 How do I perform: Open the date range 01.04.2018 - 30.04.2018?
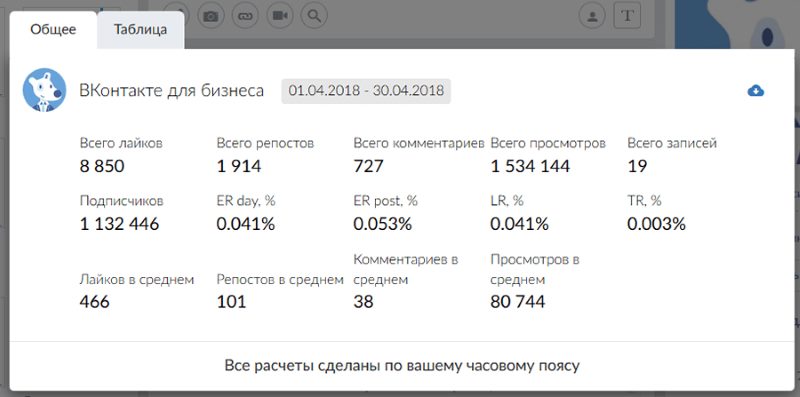pos(366,91)
